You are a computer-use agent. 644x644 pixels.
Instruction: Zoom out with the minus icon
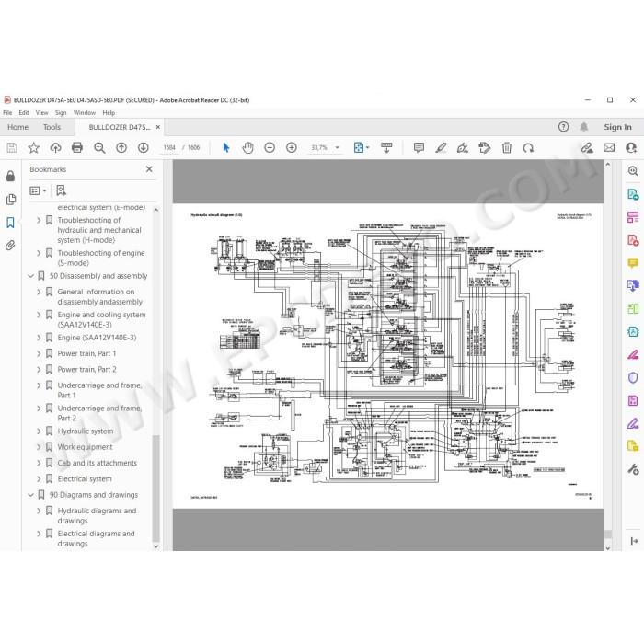click(x=270, y=147)
